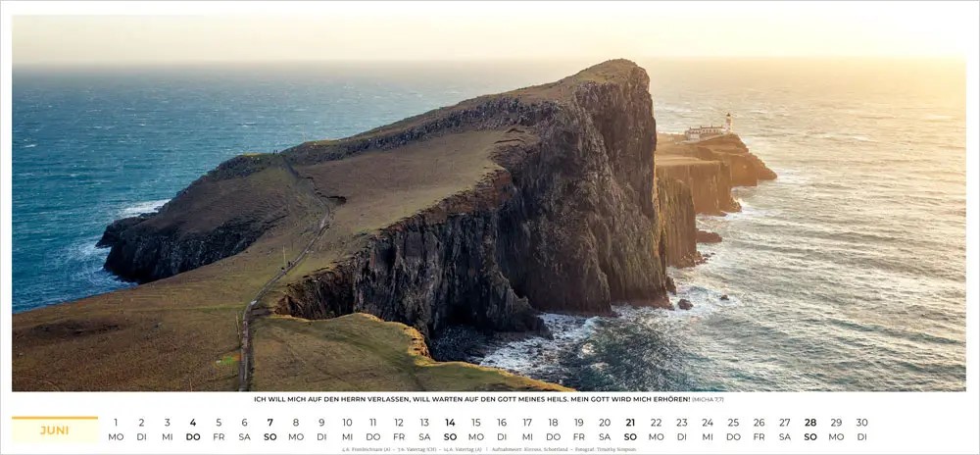The height and width of the screenshot is (455, 980).
Task: Select Sunday 21 SO in calendar strip
Action: coord(630,430)
